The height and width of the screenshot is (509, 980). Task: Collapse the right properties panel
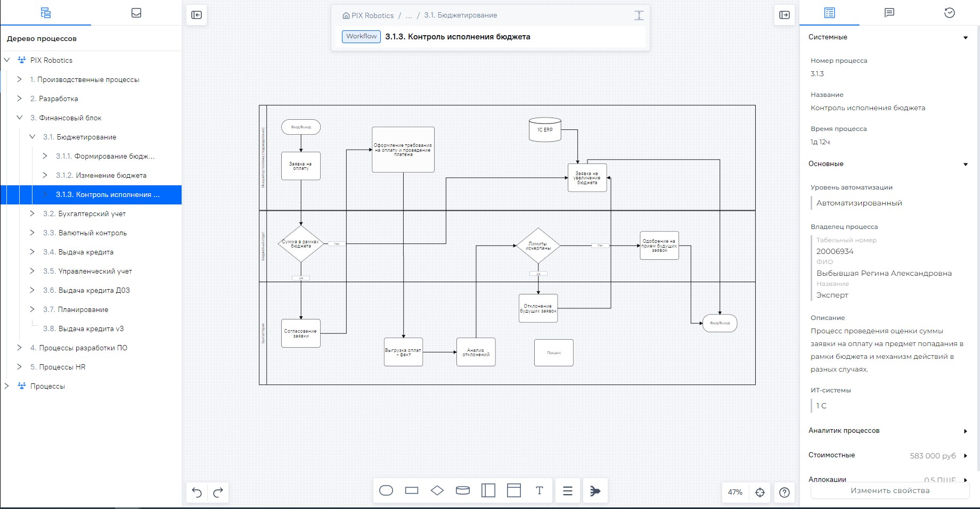(x=785, y=15)
